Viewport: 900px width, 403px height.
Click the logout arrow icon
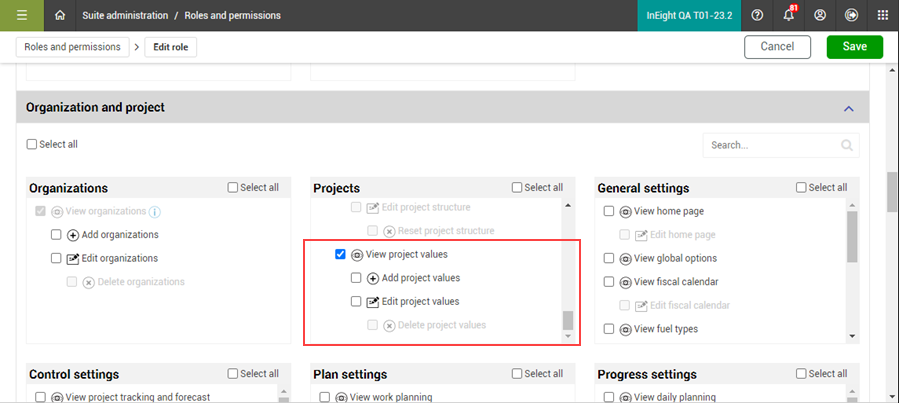point(851,16)
